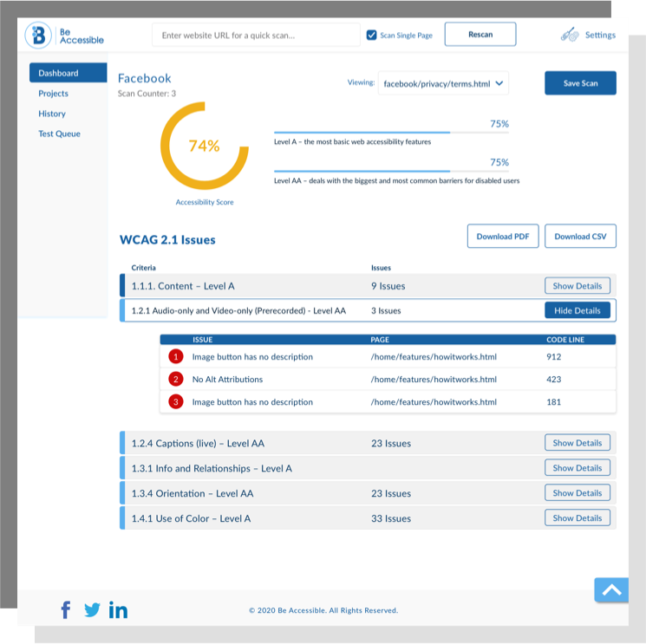The image size is (646, 644).
Task: Go to Dashboard in sidebar
Action: point(68,73)
